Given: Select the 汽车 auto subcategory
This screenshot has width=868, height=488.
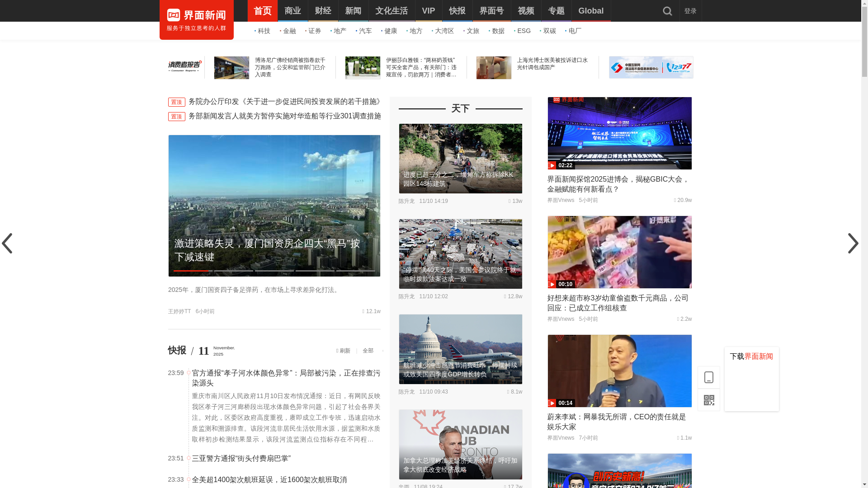Looking at the screenshot, I should (365, 31).
